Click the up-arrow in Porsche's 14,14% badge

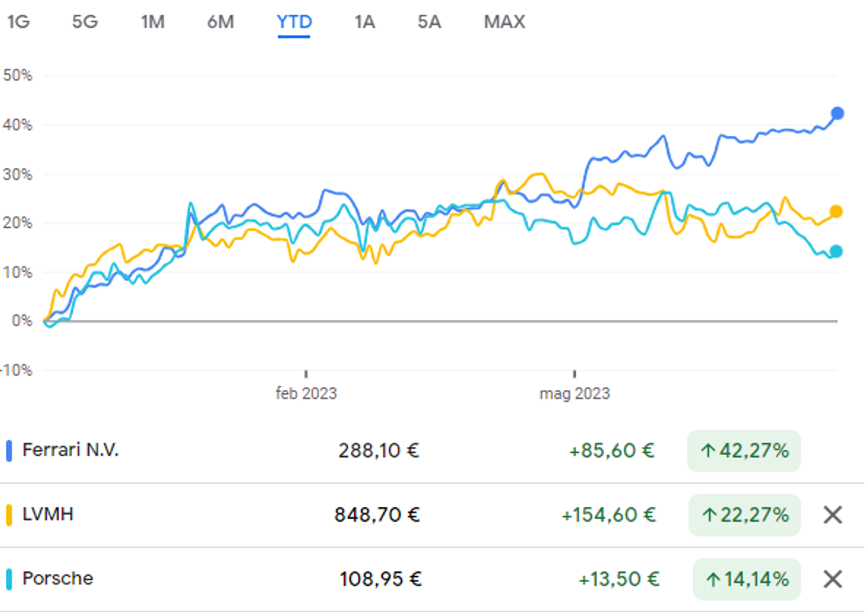tap(713, 579)
